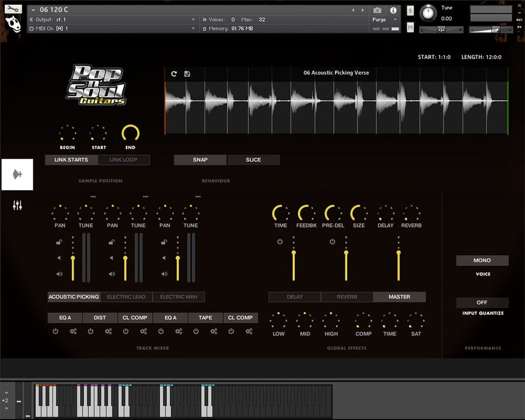Expand the instrument name dropdown arrow
This screenshot has height=420, width=525.
[x=34, y=10]
